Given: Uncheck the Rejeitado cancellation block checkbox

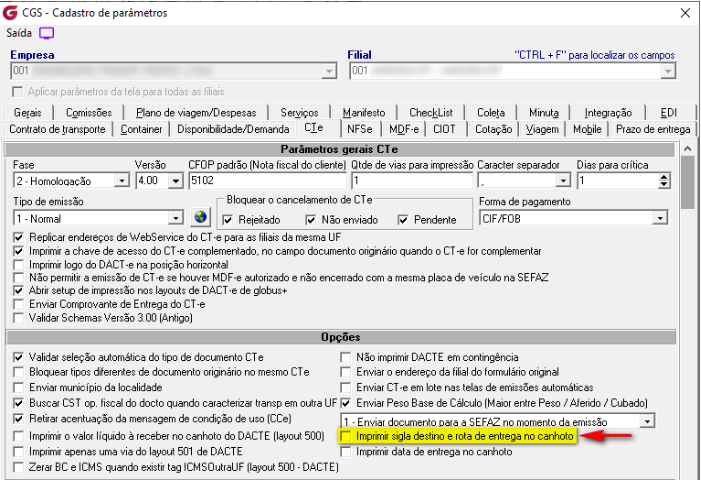Looking at the screenshot, I should 228,219.
